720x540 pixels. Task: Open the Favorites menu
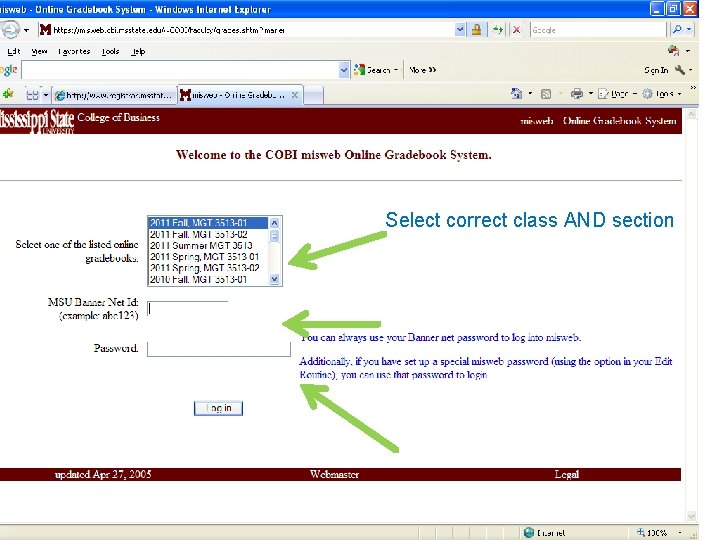tap(74, 51)
